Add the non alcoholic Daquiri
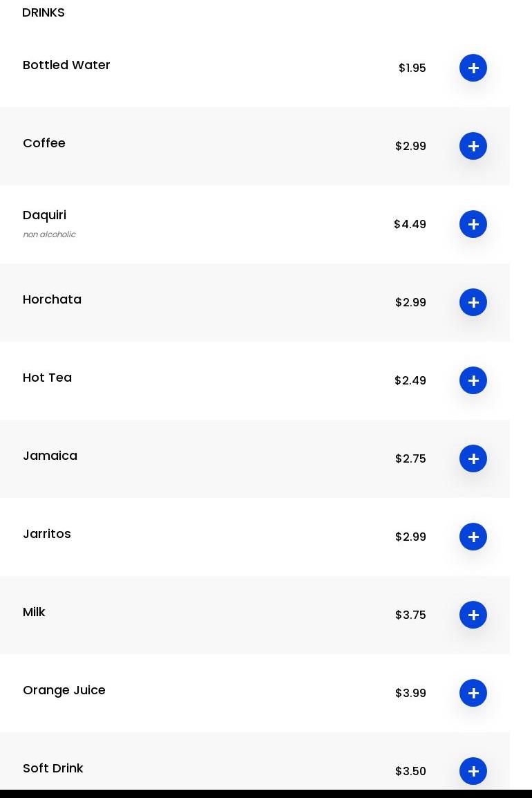Screen dimensions: 532x798 [x=473, y=224]
